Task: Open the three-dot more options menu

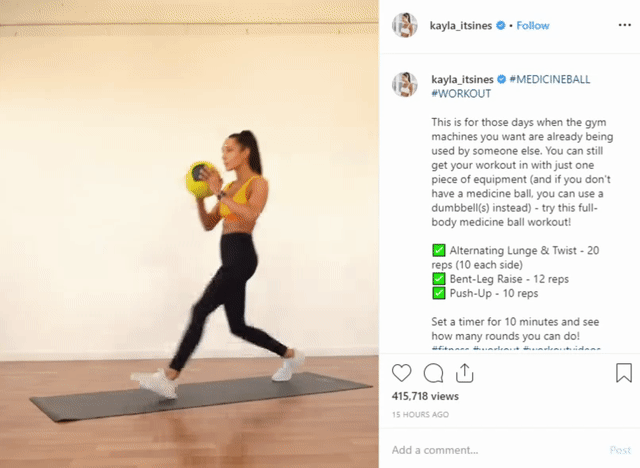Action: (x=624, y=25)
